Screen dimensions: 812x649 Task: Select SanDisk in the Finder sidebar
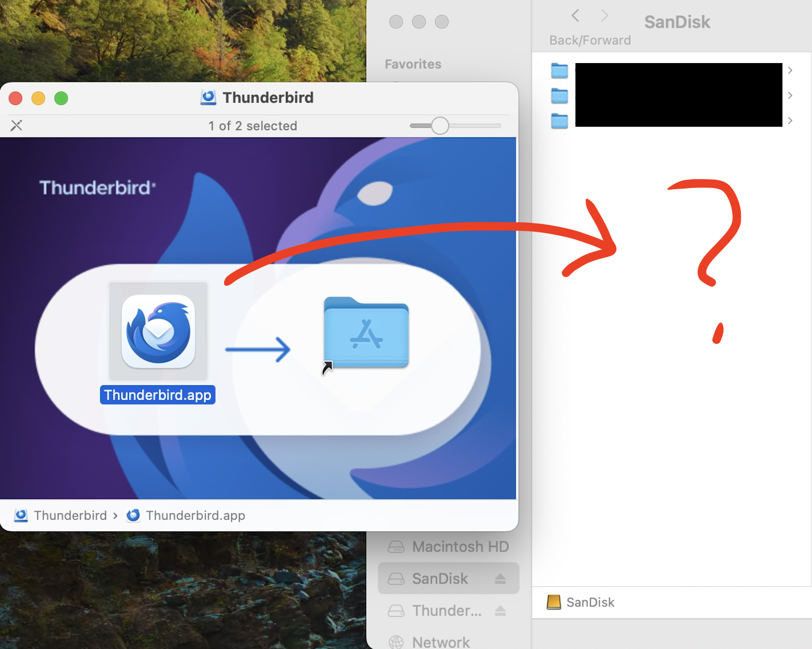pyautogui.click(x=449, y=579)
